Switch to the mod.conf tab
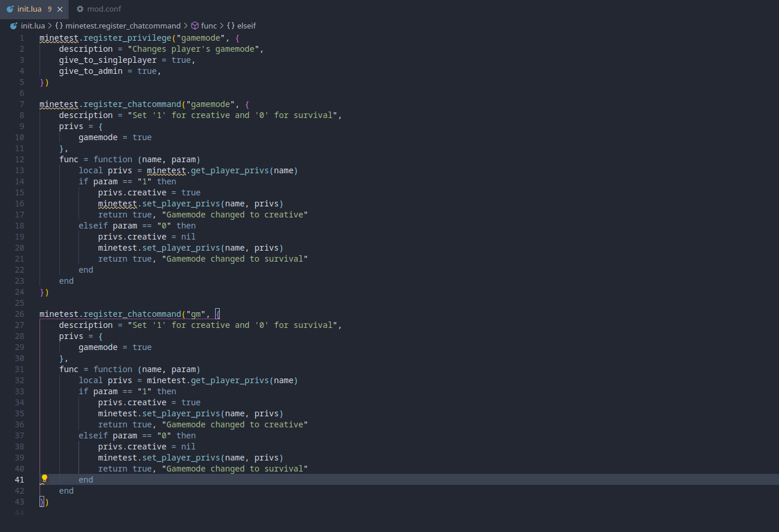779x532 pixels. point(103,9)
